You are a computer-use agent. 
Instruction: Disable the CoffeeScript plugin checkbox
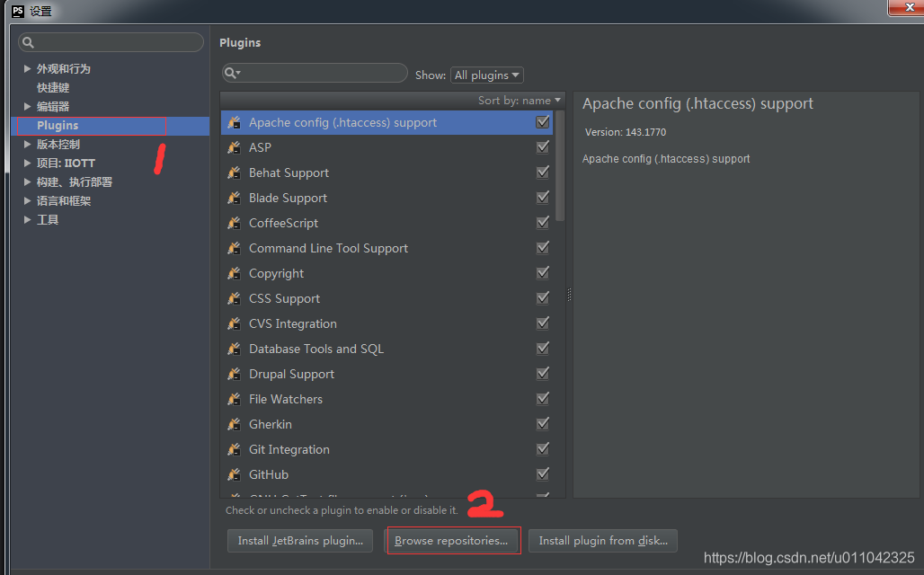pos(543,222)
